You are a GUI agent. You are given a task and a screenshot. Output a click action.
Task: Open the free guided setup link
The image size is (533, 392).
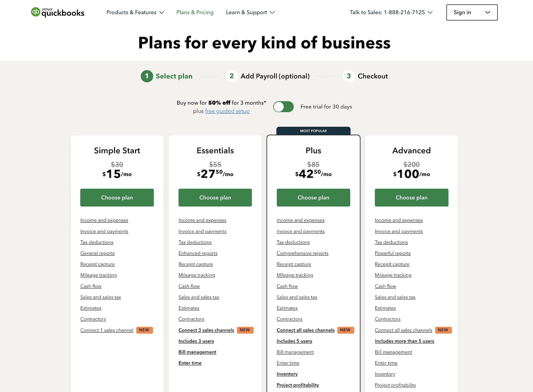(227, 111)
